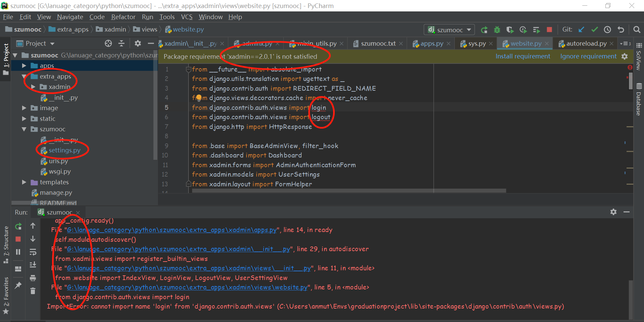Run with coverage shield icon
This screenshot has height=322, width=644.
510,30
